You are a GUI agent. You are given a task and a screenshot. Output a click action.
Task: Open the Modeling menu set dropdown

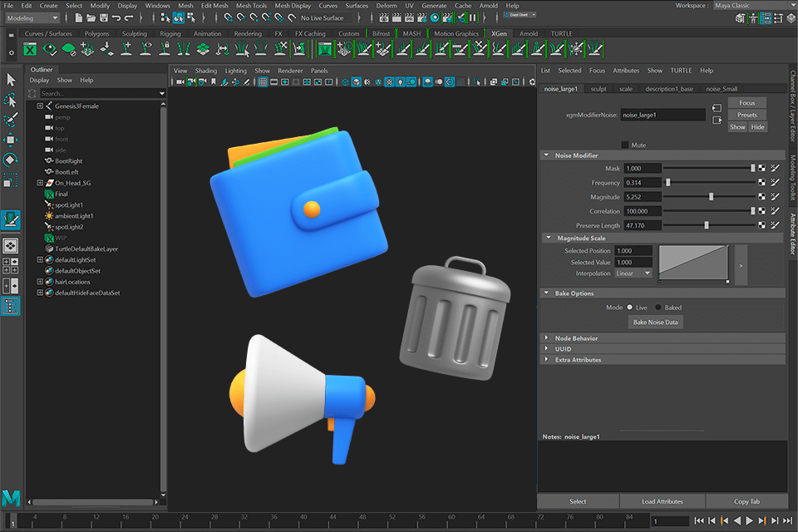pos(32,17)
